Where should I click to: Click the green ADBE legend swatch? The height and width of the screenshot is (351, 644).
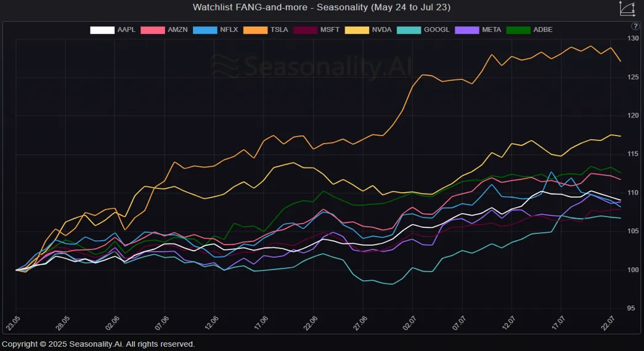pyautogui.click(x=518, y=30)
